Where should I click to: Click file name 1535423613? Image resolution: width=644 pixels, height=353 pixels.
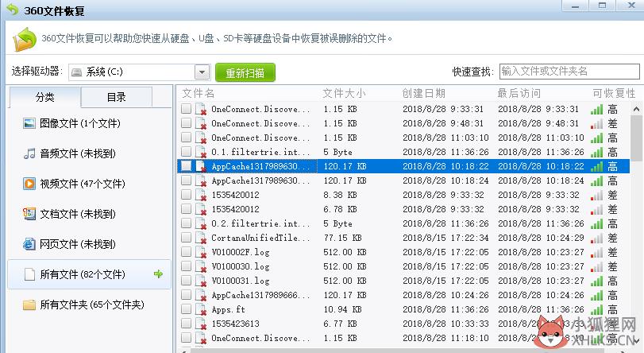click(235, 324)
